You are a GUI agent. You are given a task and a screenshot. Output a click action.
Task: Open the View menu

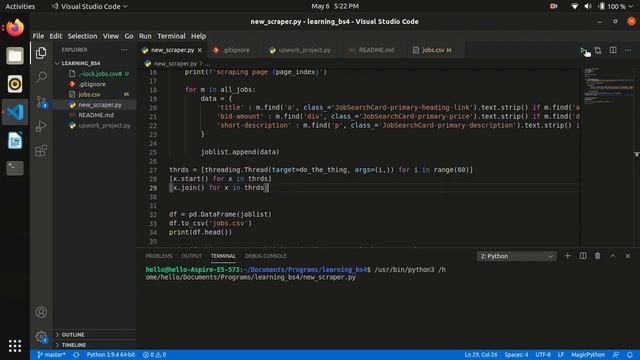point(111,36)
